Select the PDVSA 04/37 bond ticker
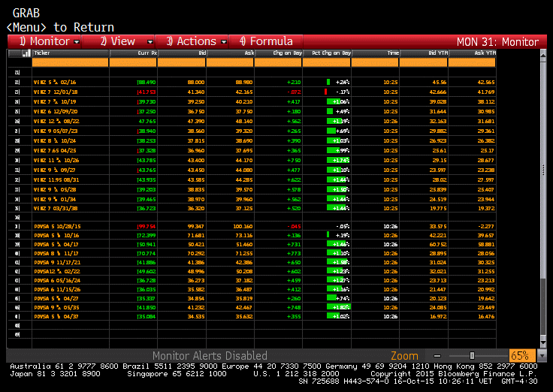 click(x=56, y=317)
